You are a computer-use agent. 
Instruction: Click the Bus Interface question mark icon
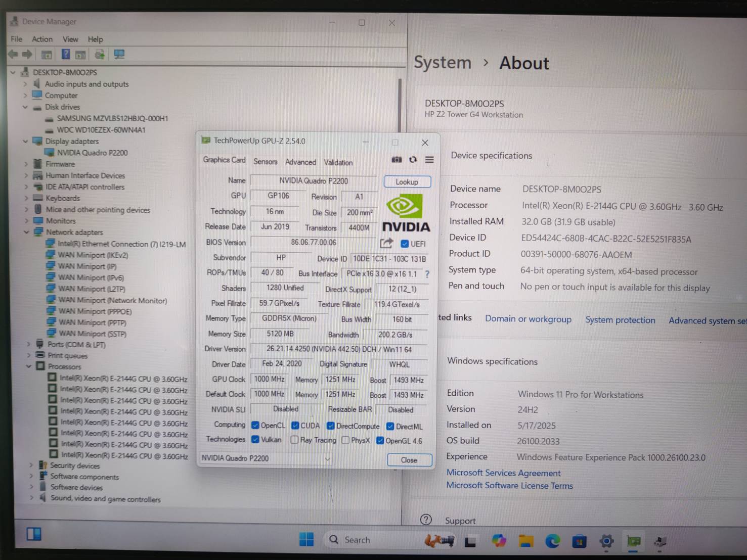(427, 274)
